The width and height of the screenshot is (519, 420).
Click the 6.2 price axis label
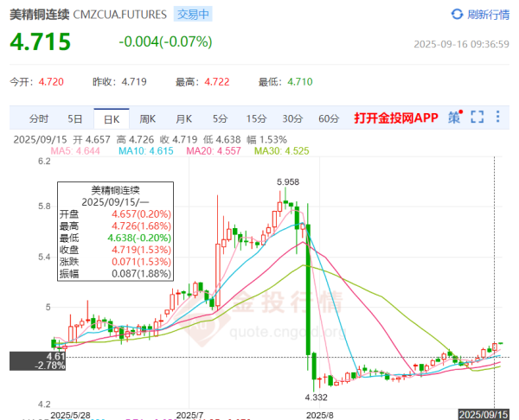pyautogui.click(x=44, y=161)
